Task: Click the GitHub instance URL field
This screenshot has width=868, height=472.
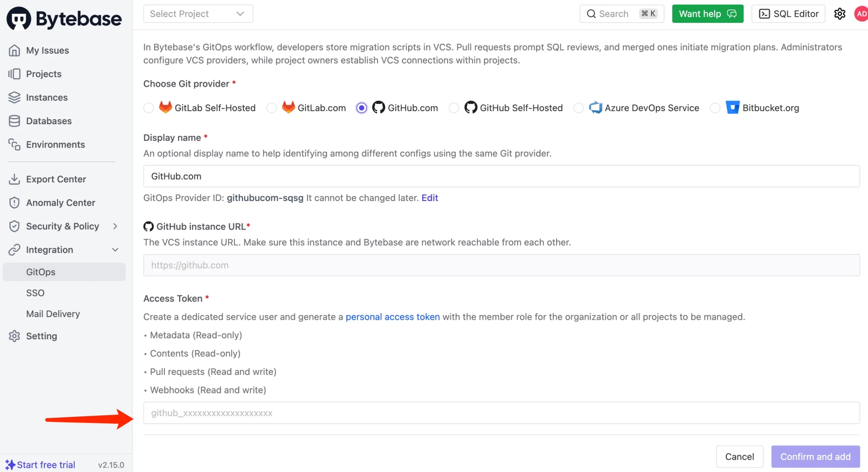Action: pos(501,265)
